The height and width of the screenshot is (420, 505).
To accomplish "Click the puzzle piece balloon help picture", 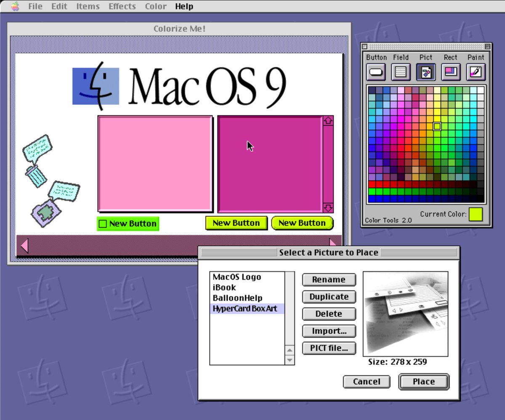I will tap(56, 204).
